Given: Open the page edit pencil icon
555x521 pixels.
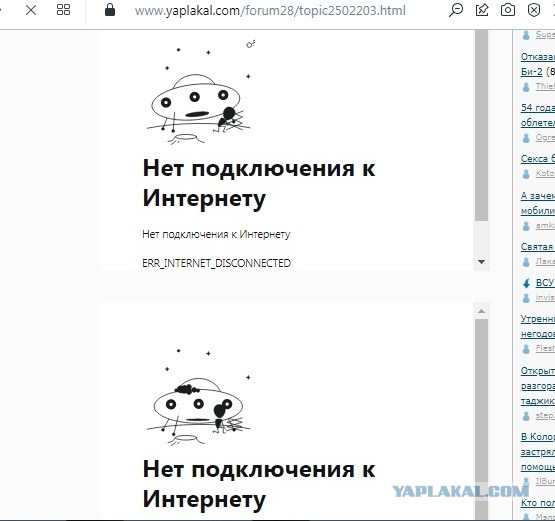Looking at the screenshot, I should pyautogui.click(x=482, y=10).
